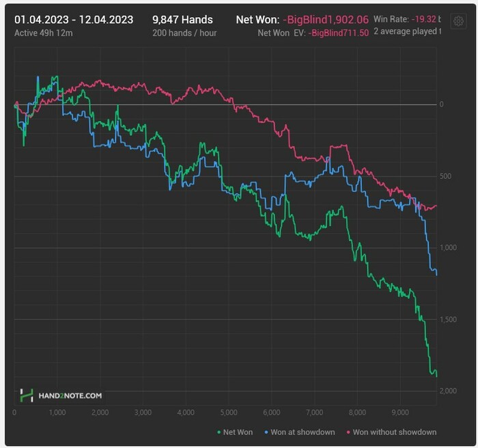Screen dimensions: 478x448
Task: Click the Win Rate -19.32 value
Action: pyautogui.click(x=424, y=19)
